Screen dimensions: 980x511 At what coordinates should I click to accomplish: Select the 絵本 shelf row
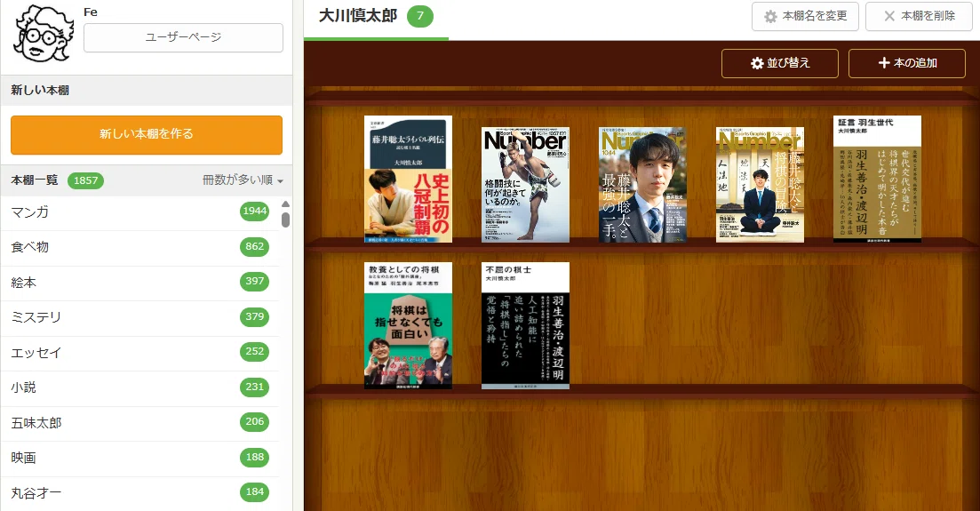pos(140,282)
